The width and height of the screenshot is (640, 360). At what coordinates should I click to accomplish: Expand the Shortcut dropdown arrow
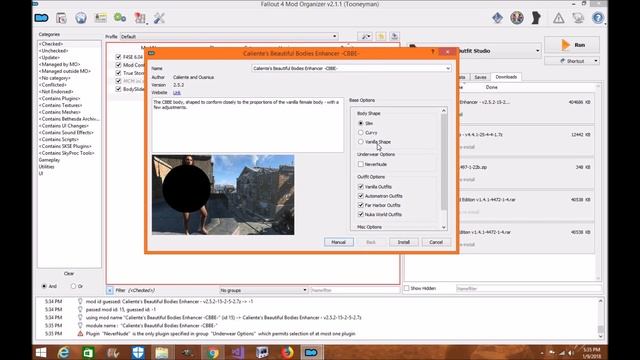(x=596, y=61)
